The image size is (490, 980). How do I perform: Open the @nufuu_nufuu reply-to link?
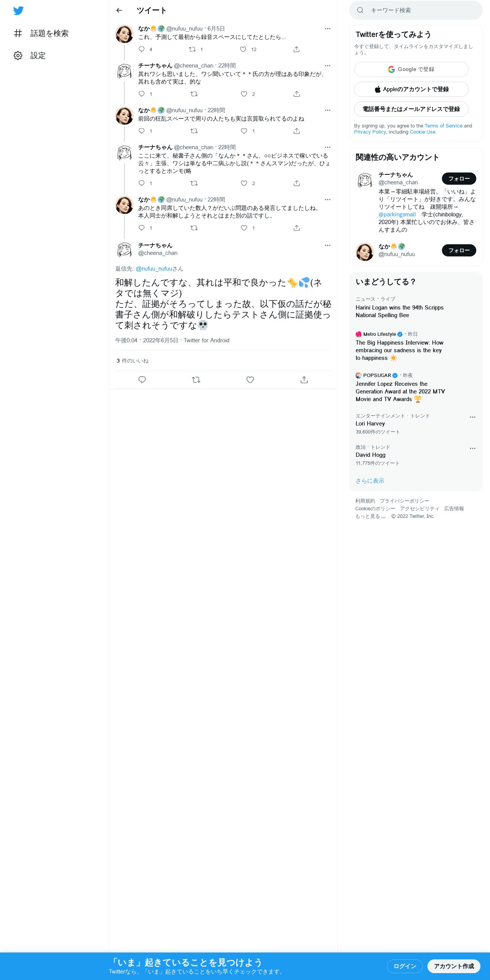click(x=154, y=269)
